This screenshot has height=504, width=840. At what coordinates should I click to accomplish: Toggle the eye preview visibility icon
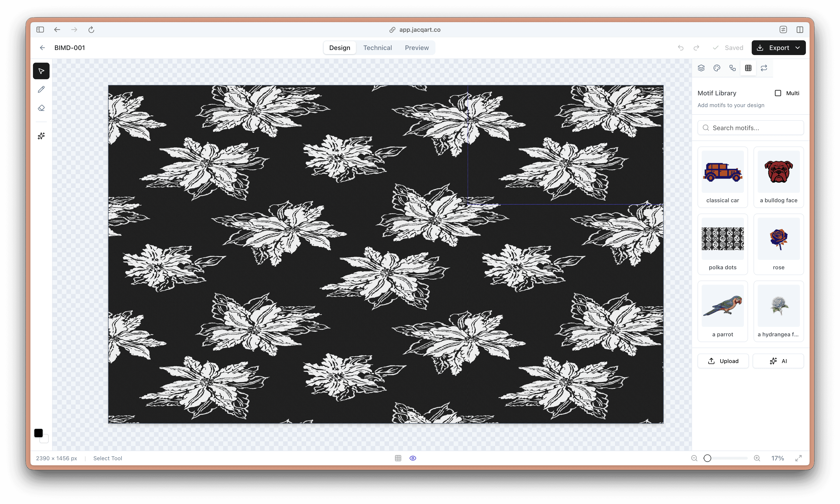[413, 458]
